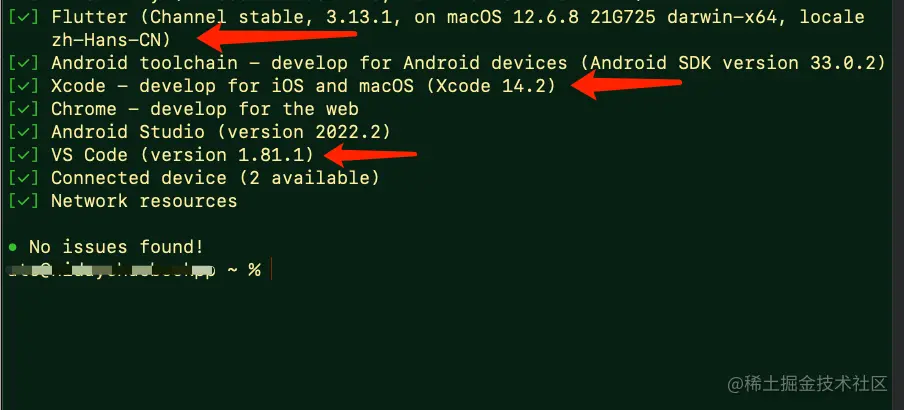This screenshot has width=904, height=410.
Task: Click the red arrow pointing at VS Code version
Action: 370,155
